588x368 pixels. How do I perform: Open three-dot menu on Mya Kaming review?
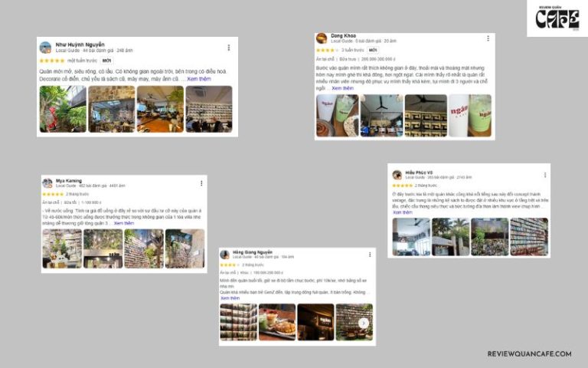(201, 183)
